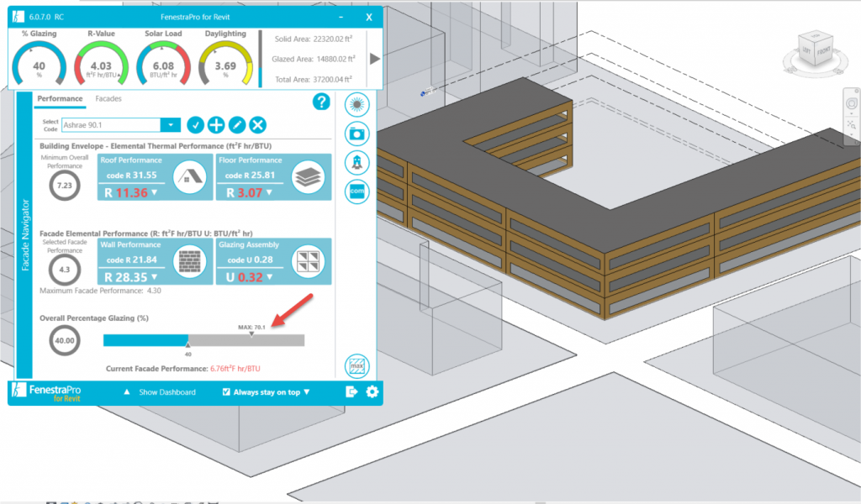Click the rocket launch icon
Image resolution: width=861 pixels, height=504 pixels.
[357, 162]
